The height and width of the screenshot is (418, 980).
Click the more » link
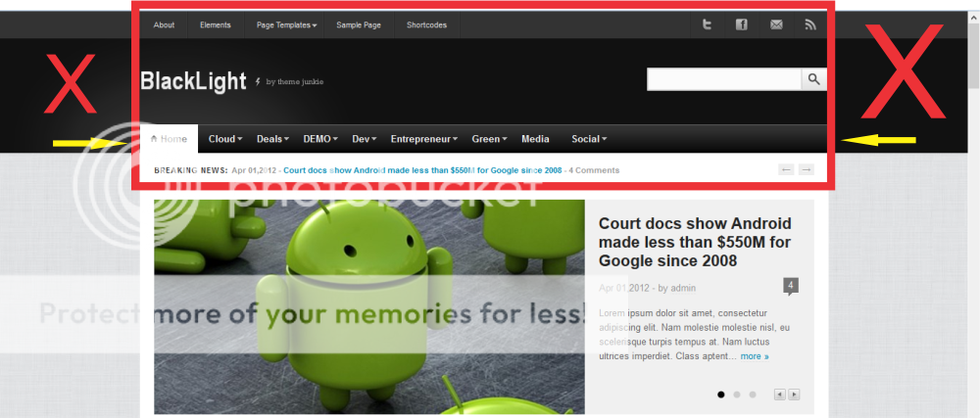[x=755, y=356]
